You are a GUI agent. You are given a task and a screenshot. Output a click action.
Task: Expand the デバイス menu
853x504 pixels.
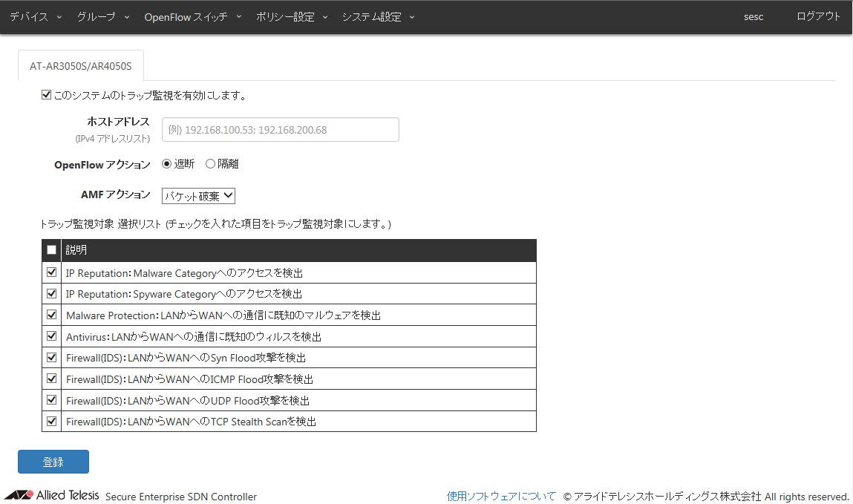[36, 16]
